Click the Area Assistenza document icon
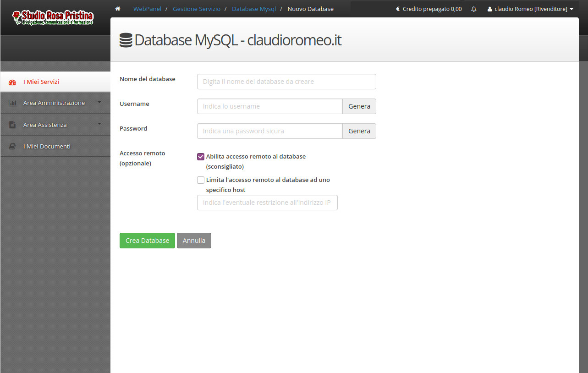The width and height of the screenshot is (588, 373). [12, 125]
